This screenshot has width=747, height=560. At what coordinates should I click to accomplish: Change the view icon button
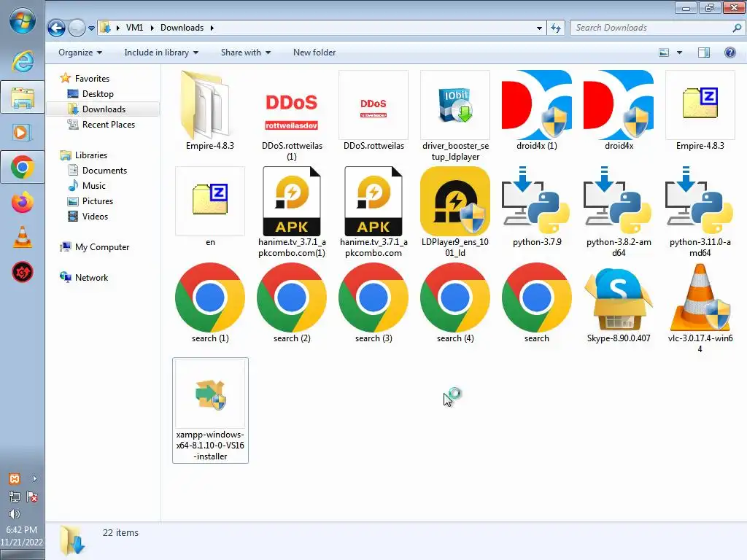664,52
